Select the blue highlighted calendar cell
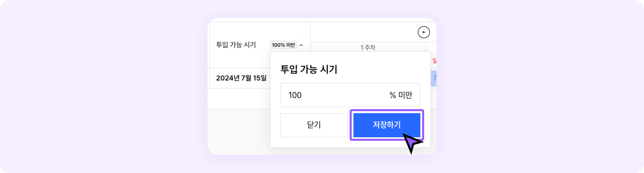 (x=434, y=78)
